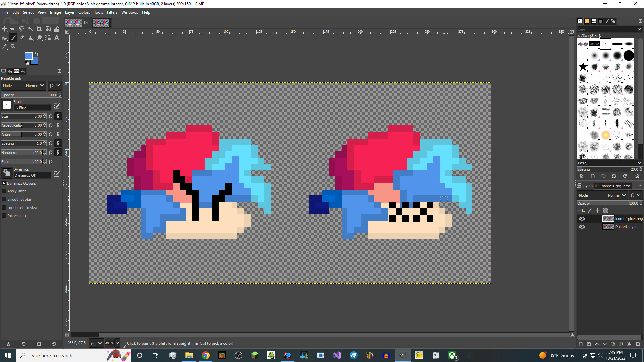Open the layer blend Mode dropdown

pos(617,195)
